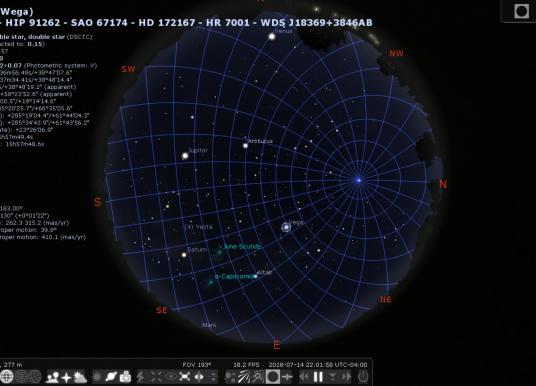The width and height of the screenshot is (536, 386).
Task: Toggle atmosphere rendering
Action: pos(80,377)
